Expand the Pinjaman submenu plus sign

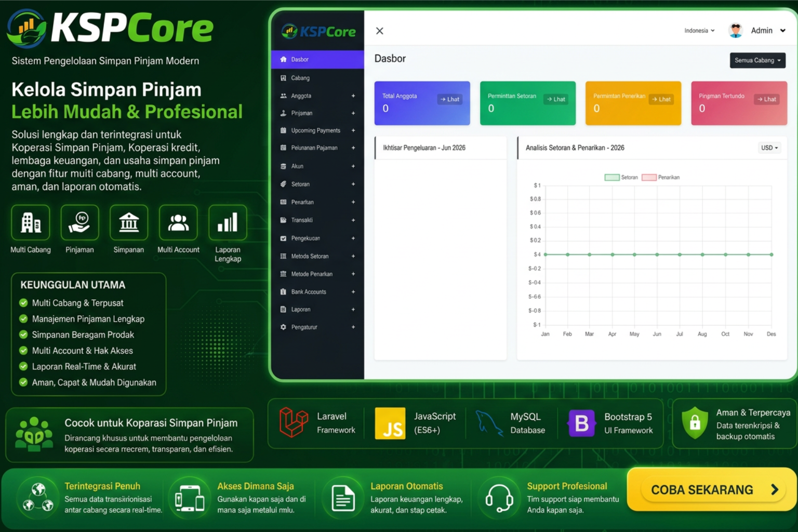coord(353,113)
